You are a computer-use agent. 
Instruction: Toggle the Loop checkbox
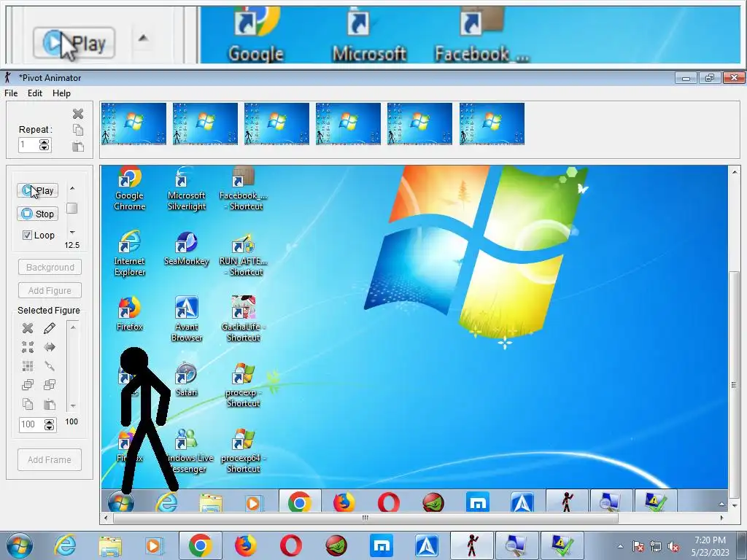[27, 236]
